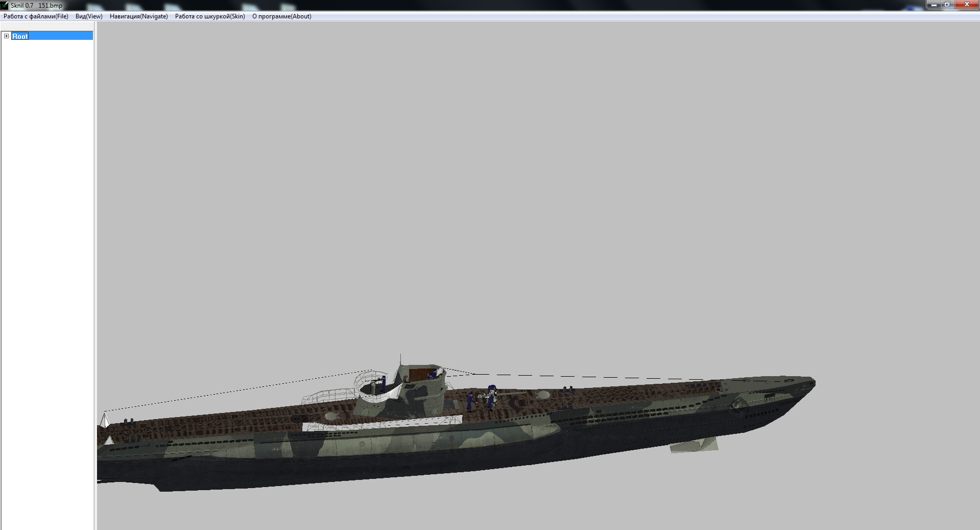Expand the Root tree node
This screenshot has height=530, width=980.
coord(6,36)
